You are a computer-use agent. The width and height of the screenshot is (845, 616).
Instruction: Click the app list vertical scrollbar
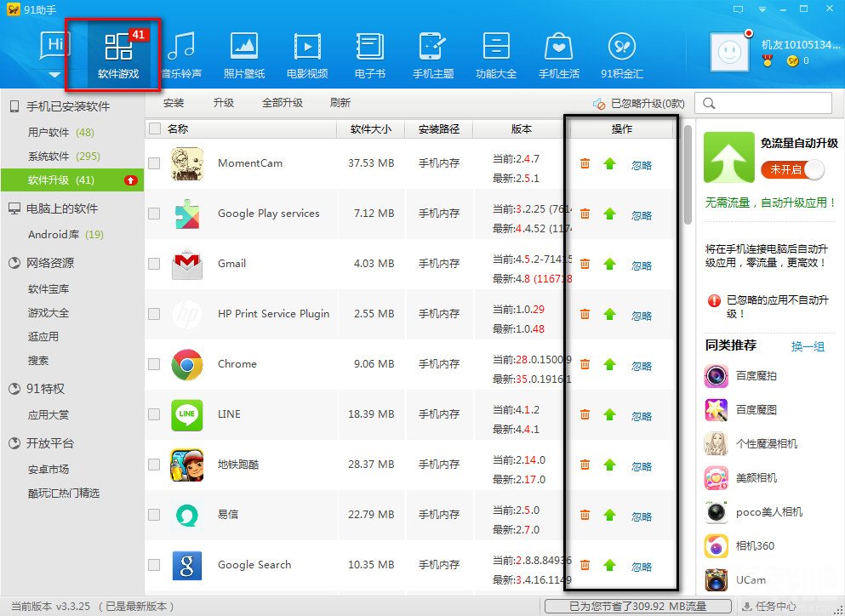coord(688,175)
